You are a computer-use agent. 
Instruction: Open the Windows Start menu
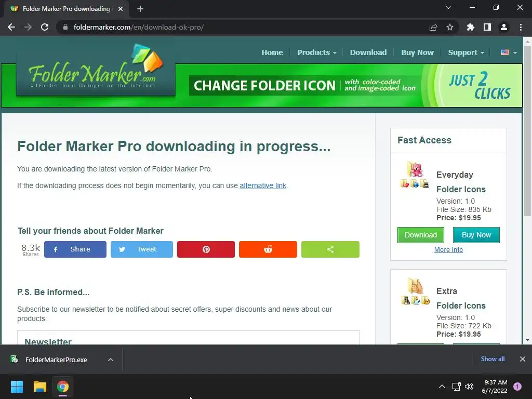[17, 387]
